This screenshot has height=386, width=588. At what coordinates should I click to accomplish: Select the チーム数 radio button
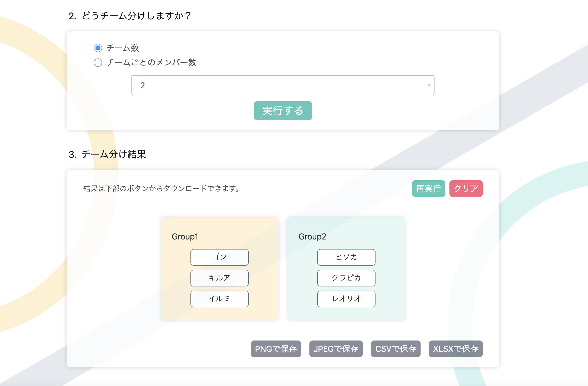click(98, 48)
